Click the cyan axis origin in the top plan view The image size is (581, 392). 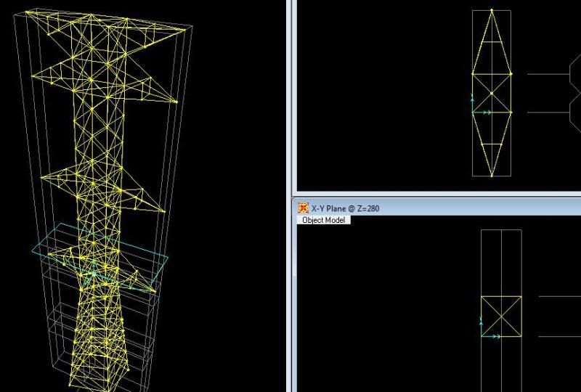click(x=473, y=113)
